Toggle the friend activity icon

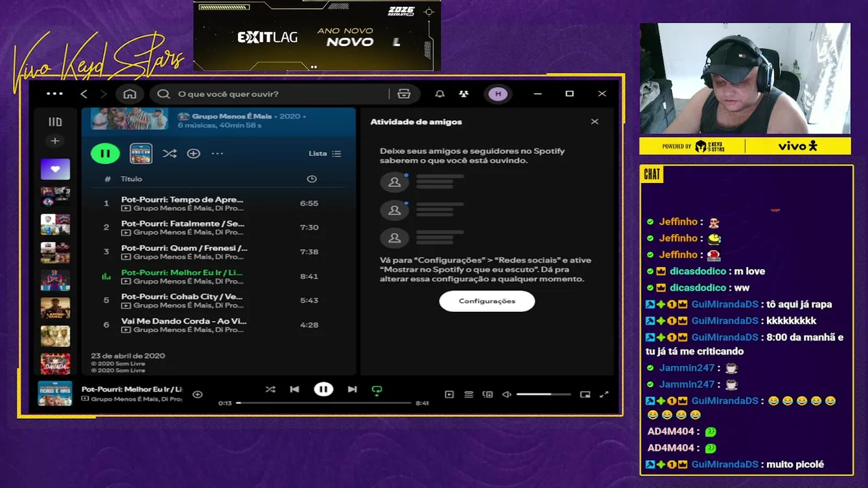[x=463, y=94]
